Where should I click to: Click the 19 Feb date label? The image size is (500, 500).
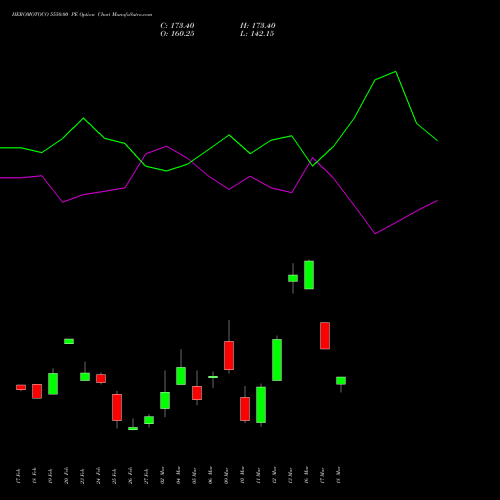50,476
